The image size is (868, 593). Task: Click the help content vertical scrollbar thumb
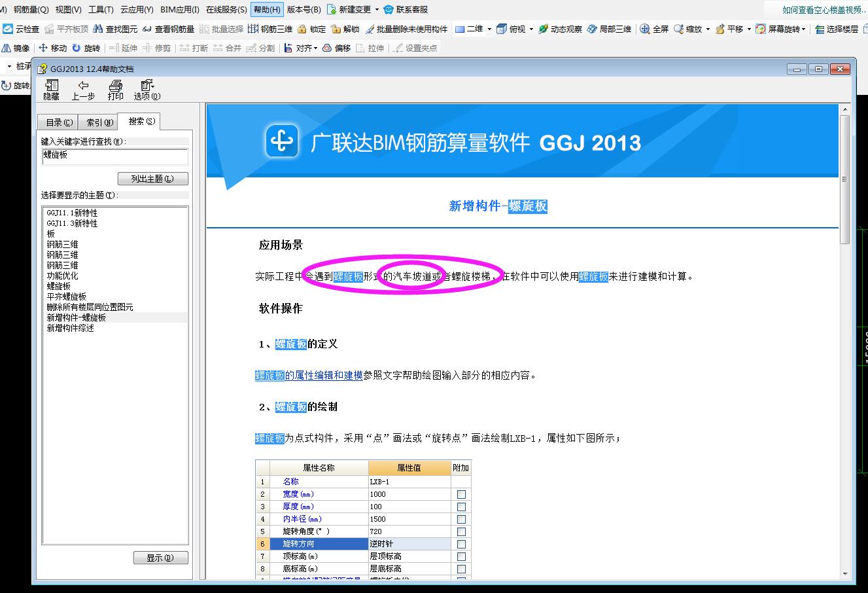click(x=844, y=179)
